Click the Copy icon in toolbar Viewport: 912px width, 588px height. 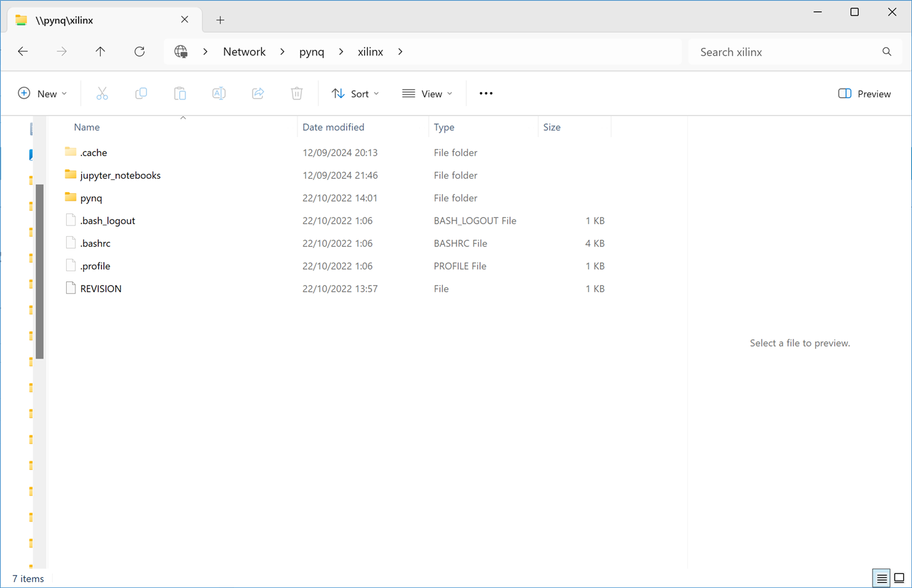tap(141, 94)
